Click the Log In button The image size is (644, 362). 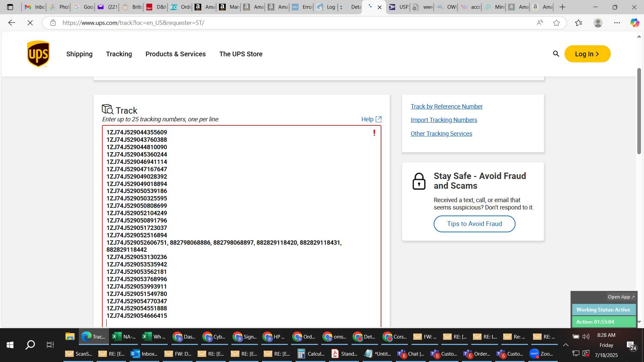[587, 54]
